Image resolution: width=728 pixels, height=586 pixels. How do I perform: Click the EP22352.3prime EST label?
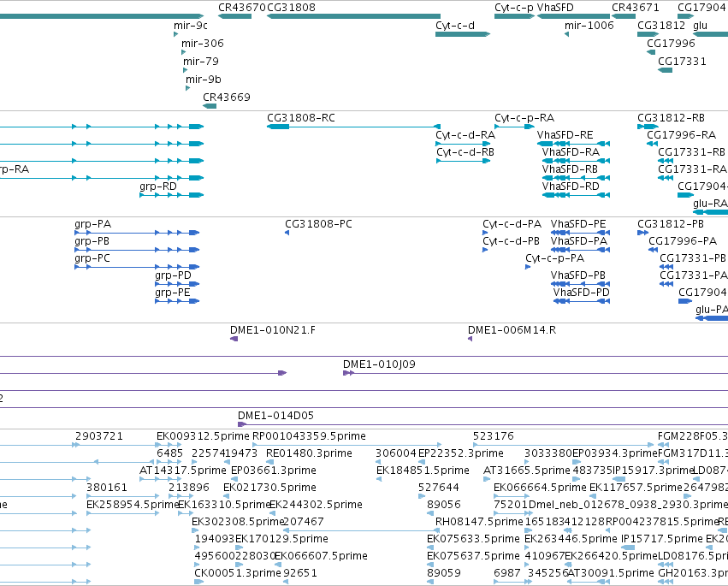point(460,453)
